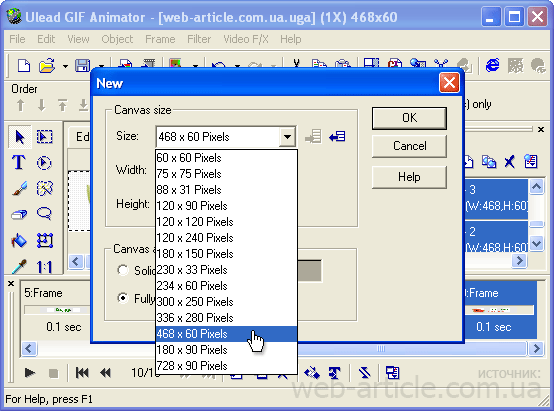This screenshot has height=411, width=554.
Task: Select the Paint Brush tool
Action: click(x=19, y=188)
